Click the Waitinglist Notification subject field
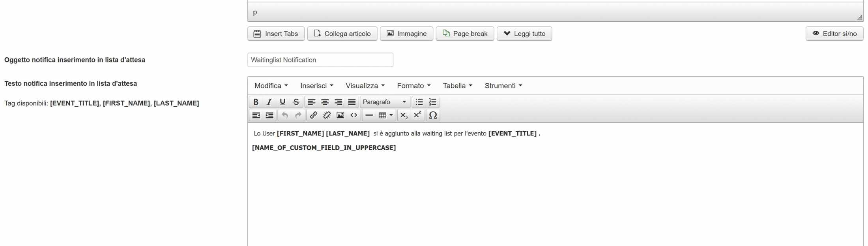Viewport: 868px width, 246px height. tap(320, 60)
